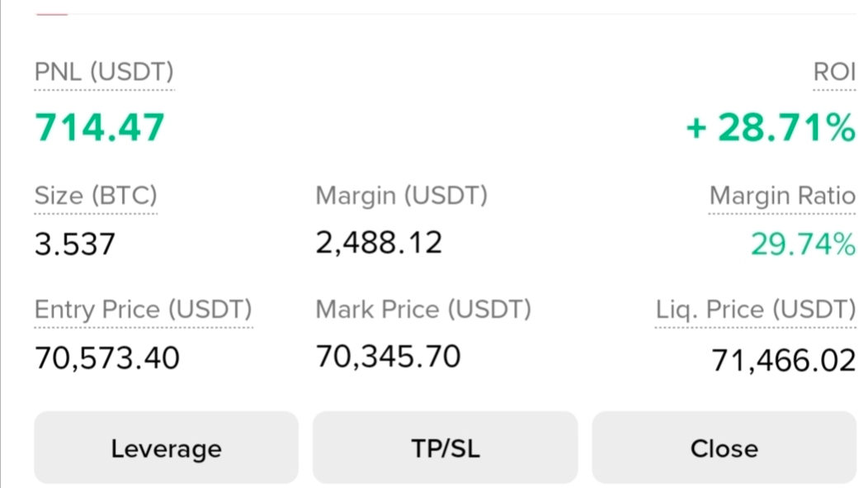The width and height of the screenshot is (868, 488).
Task: Tap the Margin (USDT) label
Action: click(401, 196)
